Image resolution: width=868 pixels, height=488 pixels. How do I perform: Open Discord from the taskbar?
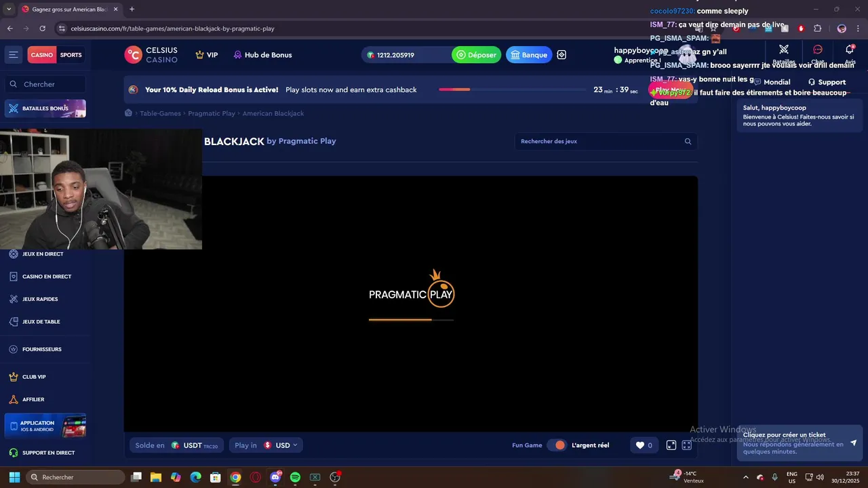(275, 477)
